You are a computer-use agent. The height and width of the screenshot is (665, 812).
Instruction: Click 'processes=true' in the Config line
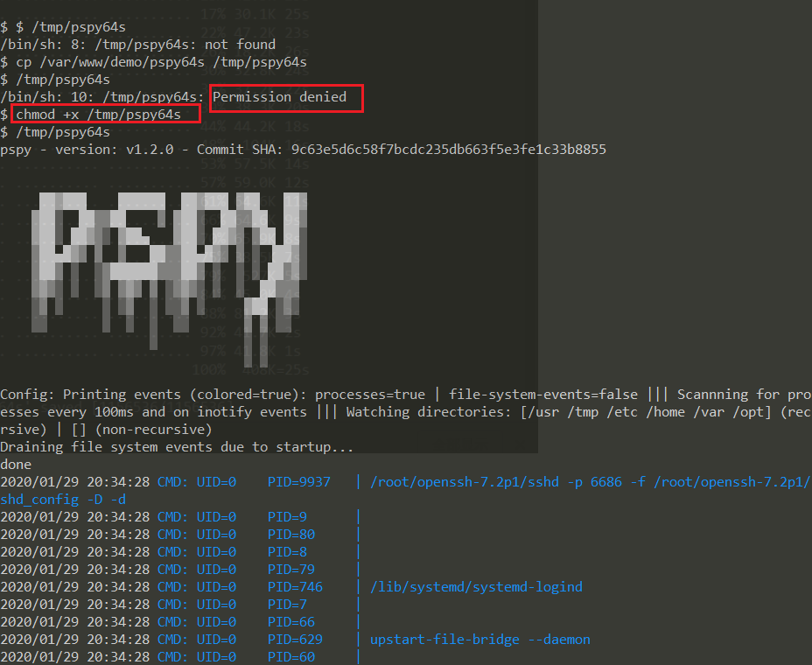370,395
